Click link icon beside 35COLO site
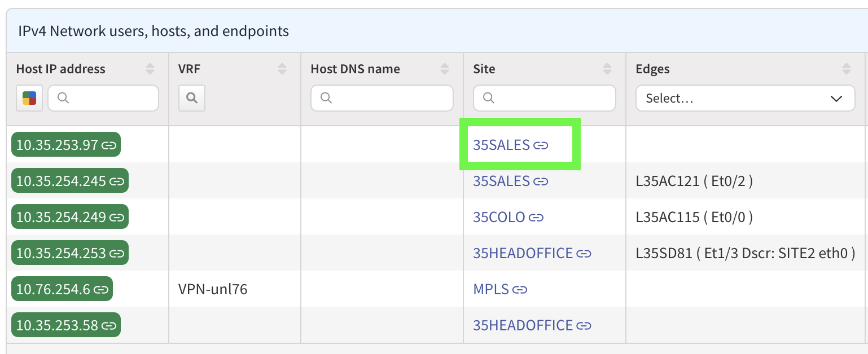This screenshot has width=868, height=354. click(x=536, y=218)
